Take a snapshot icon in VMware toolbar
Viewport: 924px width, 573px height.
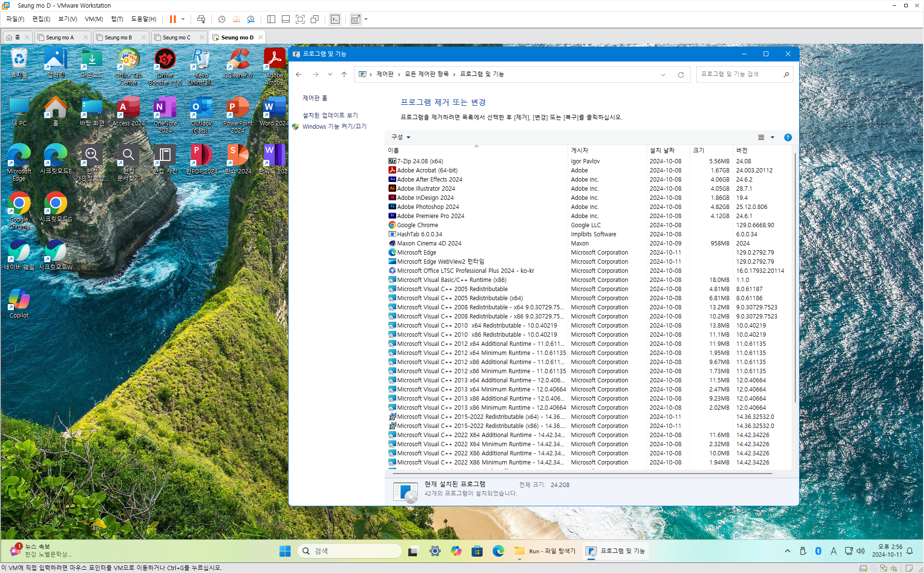221,19
